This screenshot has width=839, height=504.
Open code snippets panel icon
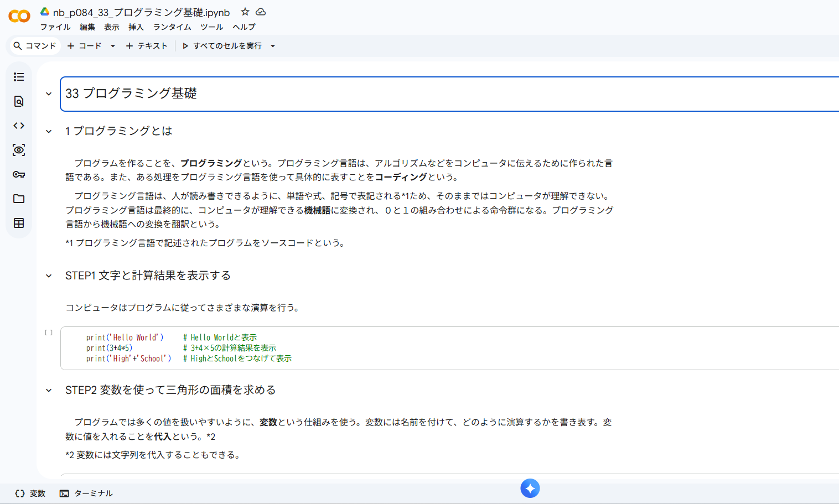pos(19,126)
